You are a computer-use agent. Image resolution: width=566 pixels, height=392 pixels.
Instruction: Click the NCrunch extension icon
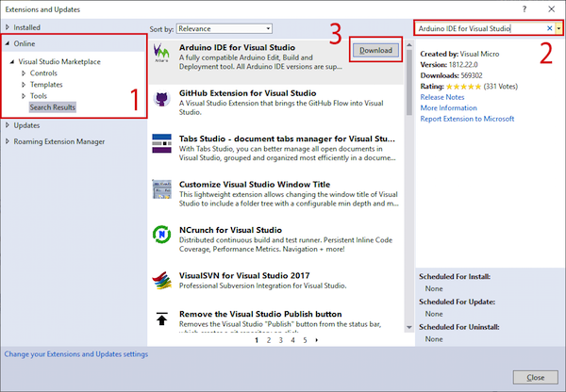pyautogui.click(x=161, y=235)
